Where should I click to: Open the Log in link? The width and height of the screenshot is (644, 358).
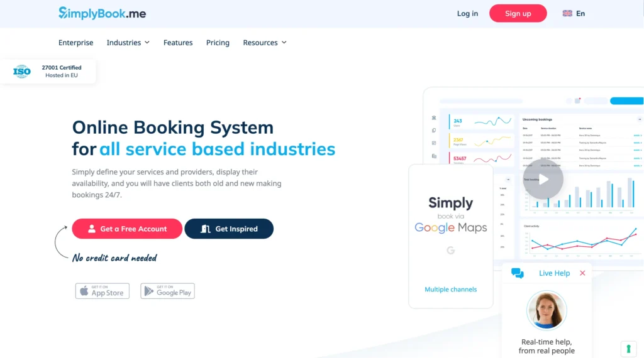tap(467, 14)
